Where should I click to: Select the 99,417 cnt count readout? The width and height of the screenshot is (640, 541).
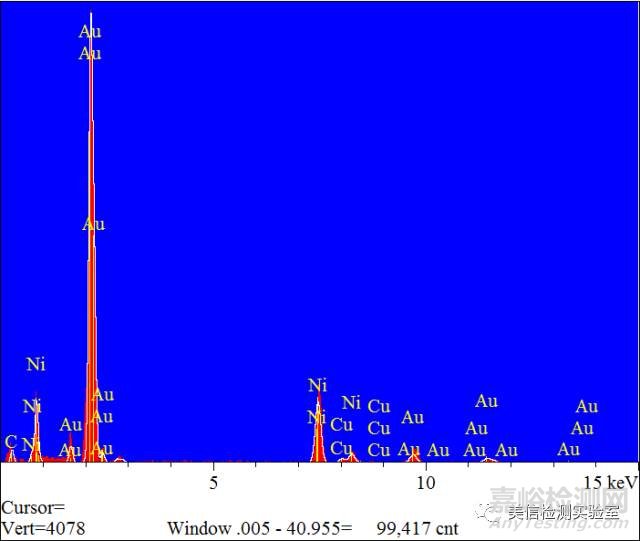tap(417, 528)
